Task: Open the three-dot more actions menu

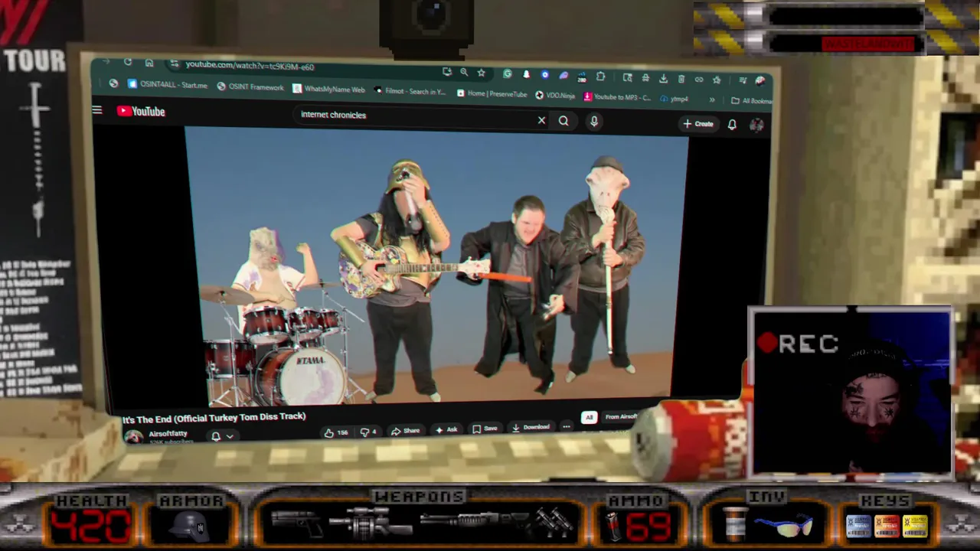Action: (x=567, y=426)
